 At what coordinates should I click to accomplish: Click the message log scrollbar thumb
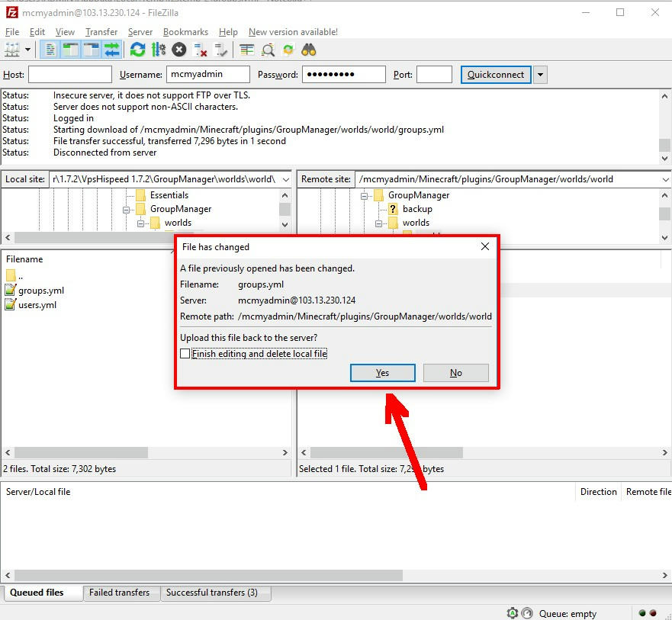[664, 145]
